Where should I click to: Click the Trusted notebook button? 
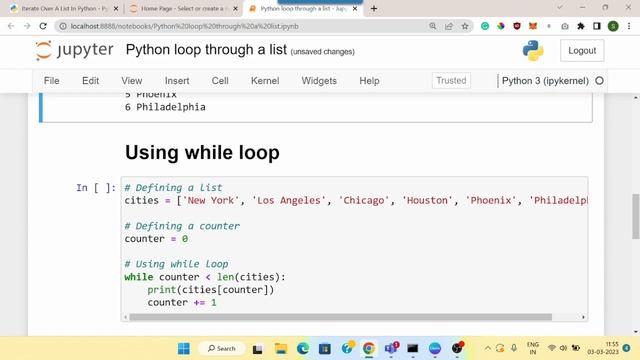point(451,80)
